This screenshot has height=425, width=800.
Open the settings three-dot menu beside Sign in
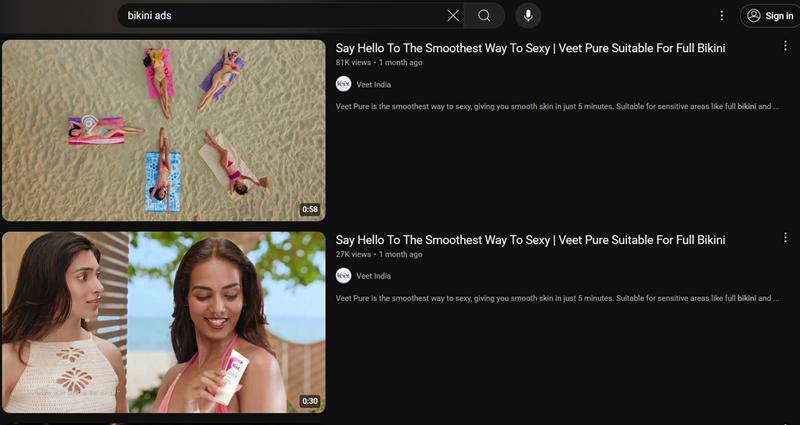tap(721, 16)
